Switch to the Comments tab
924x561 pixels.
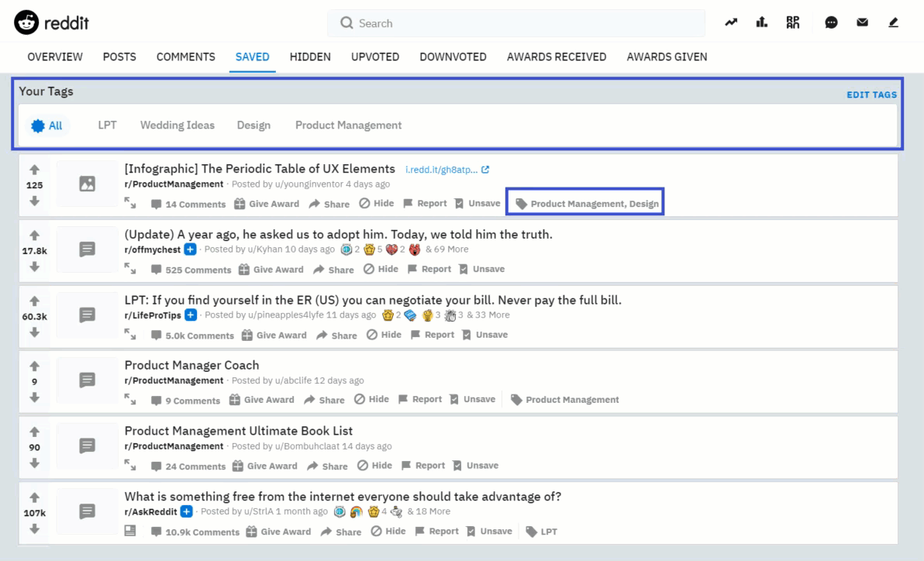(185, 57)
